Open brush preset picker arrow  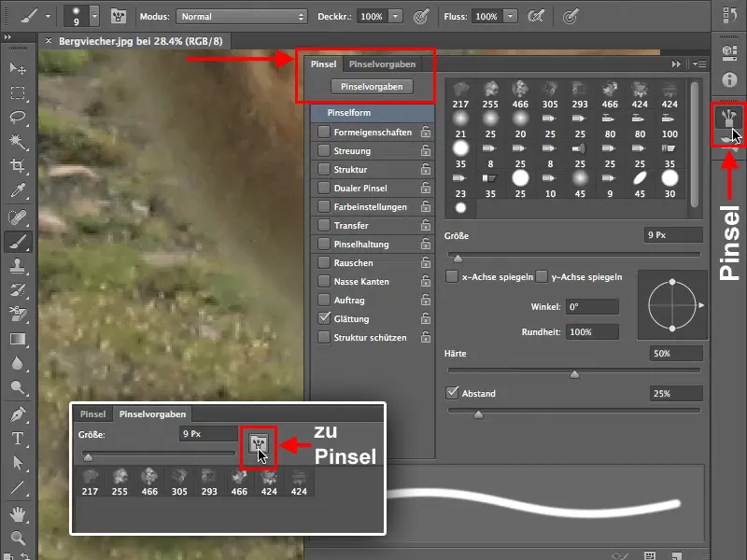pyautogui.click(x=94, y=17)
